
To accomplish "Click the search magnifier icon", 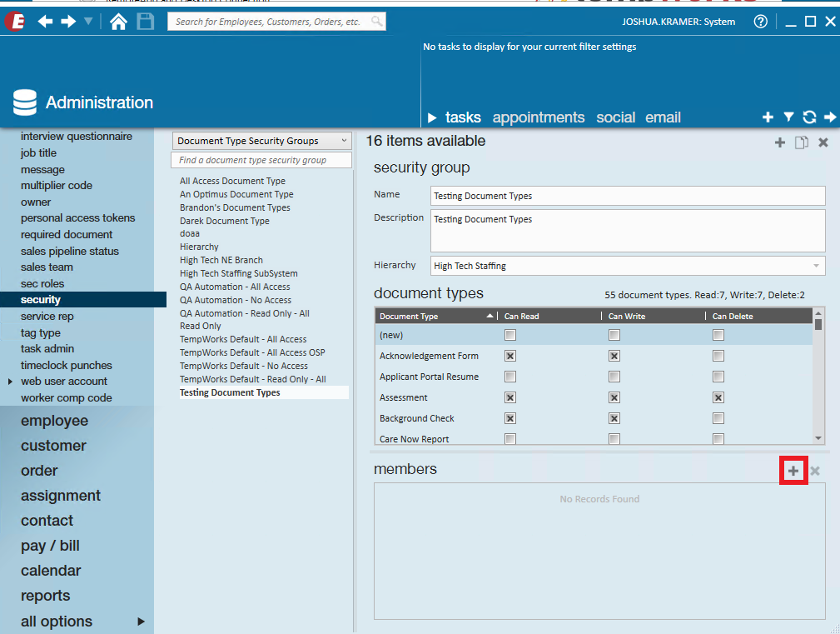I will pos(377,22).
